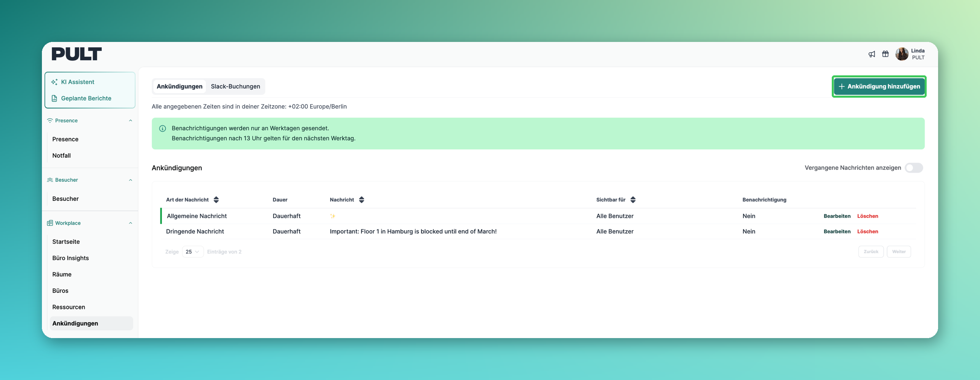
Task: Click Ankündigung hinzufügen button
Action: (879, 87)
